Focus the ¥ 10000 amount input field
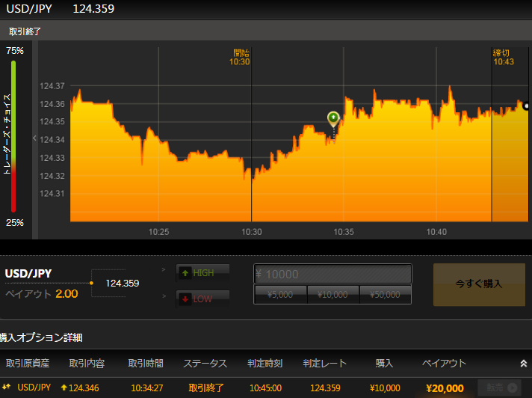This screenshot has width=532, height=398. pos(332,274)
